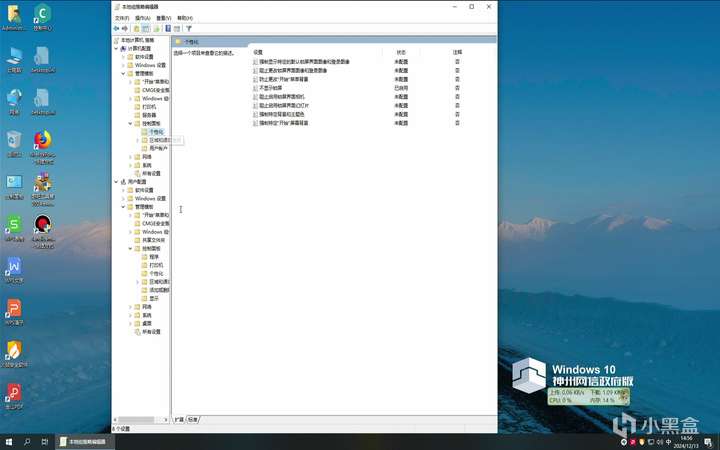
Task: Toggle the show/hide console tree toolbar icon
Action: point(146,28)
